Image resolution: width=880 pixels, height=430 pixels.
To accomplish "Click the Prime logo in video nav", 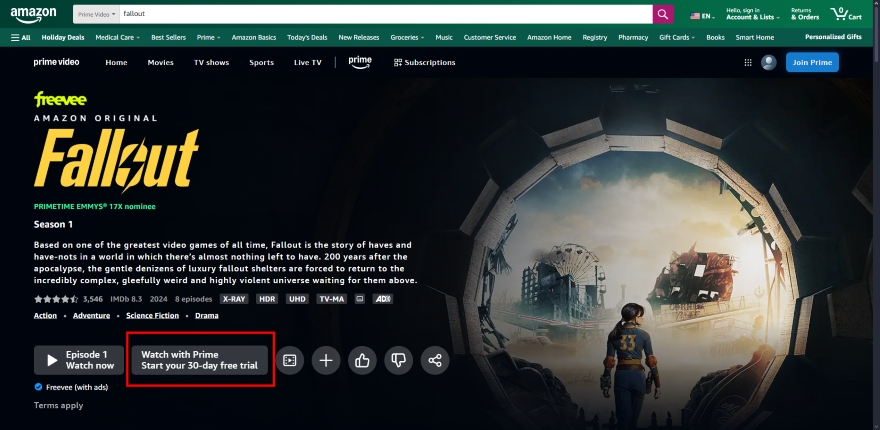I will [x=360, y=62].
